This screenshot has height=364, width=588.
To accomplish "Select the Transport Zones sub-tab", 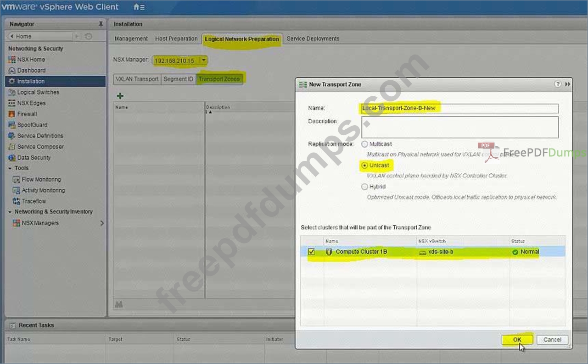I will point(219,79).
